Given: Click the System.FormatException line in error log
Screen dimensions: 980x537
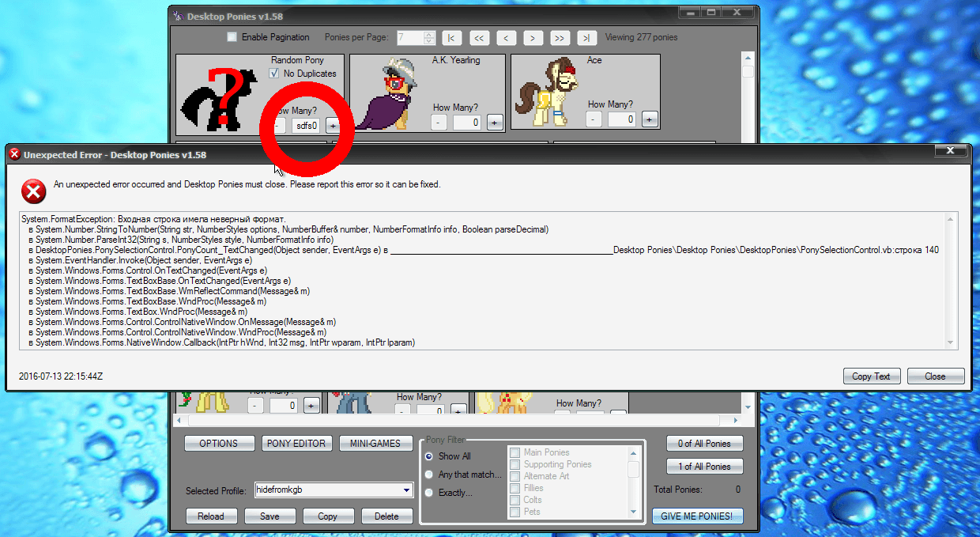Looking at the screenshot, I should click(153, 218).
